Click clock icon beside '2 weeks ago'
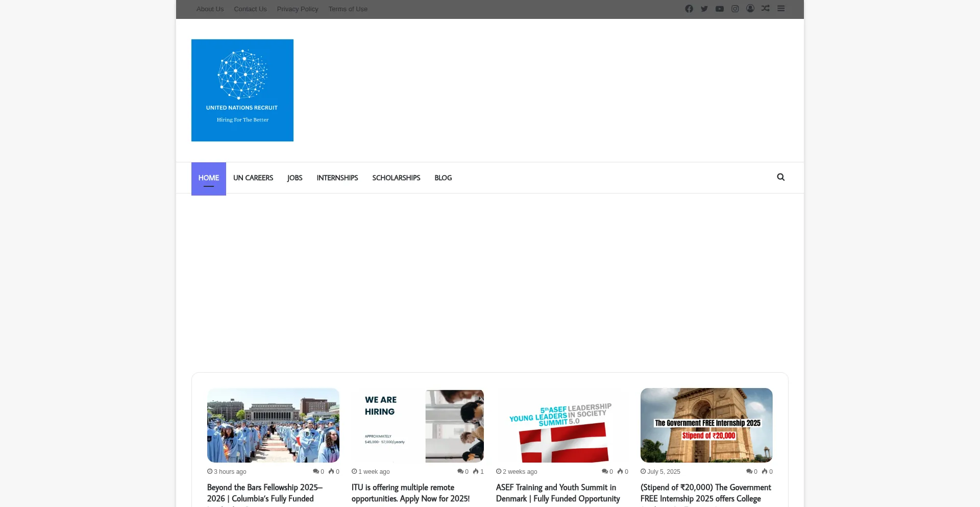 coord(499,471)
